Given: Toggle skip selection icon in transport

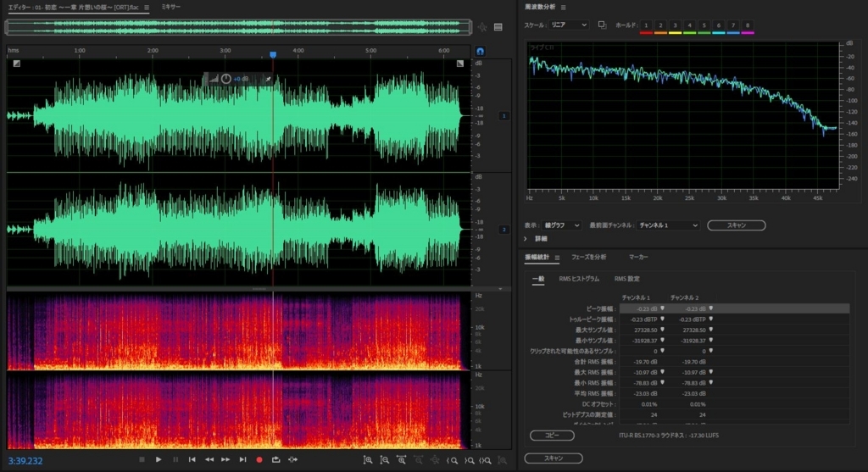Looking at the screenshot, I should [292, 460].
